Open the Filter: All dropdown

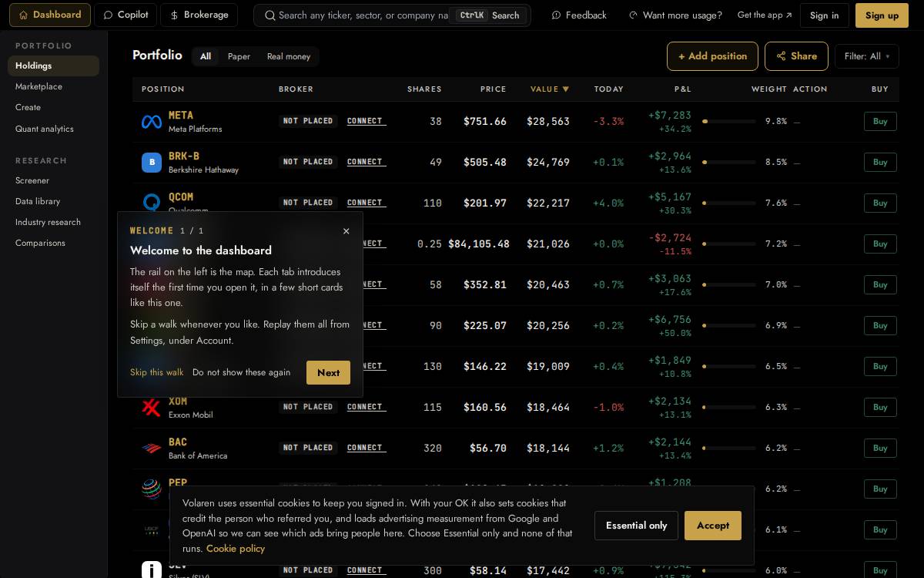pyautogui.click(x=866, y=56)
